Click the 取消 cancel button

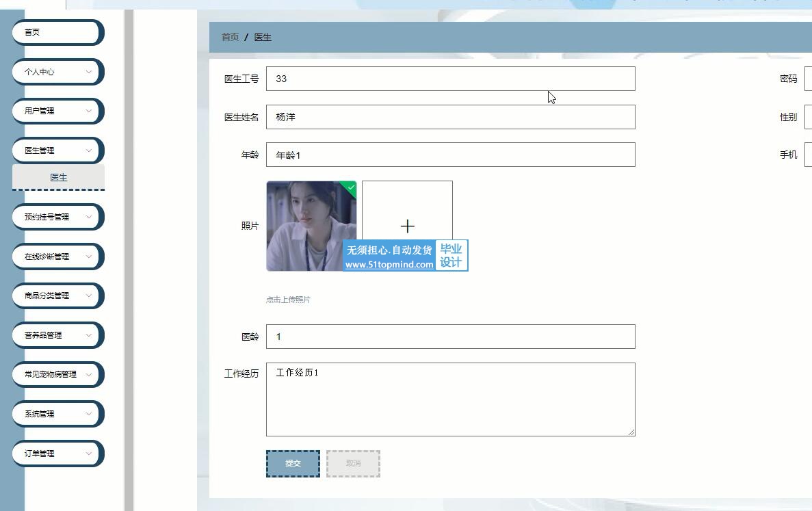(353, 463)
